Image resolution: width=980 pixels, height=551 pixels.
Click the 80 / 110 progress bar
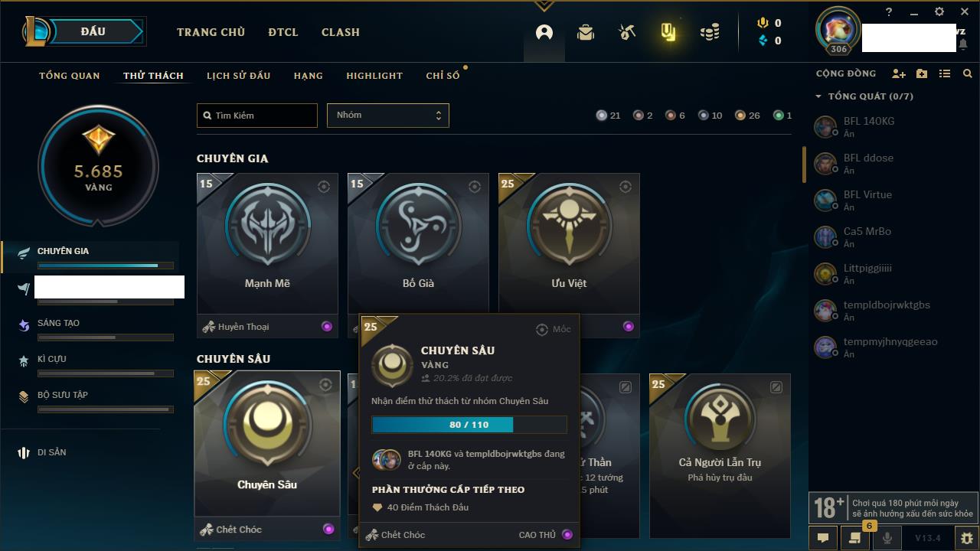pos(469,425)
